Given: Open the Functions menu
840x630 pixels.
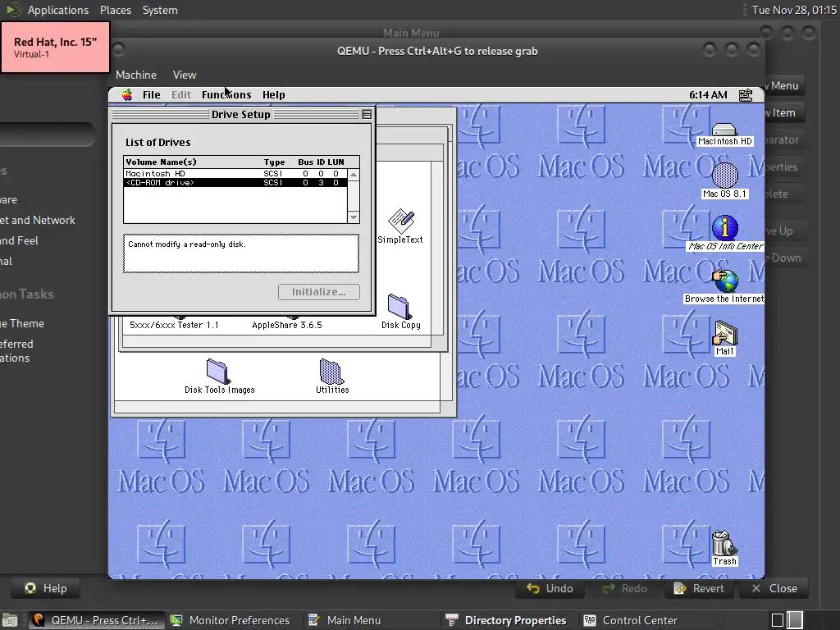Looking at the screenshot, I should [x=226, y=95].
